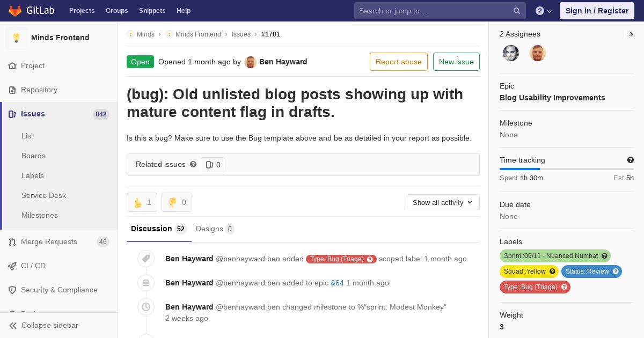Click help icon on sidebar Type::Bug label
The height and width of the screenshot is (338, 644).
pyautogui.click(x=564, y=287)
